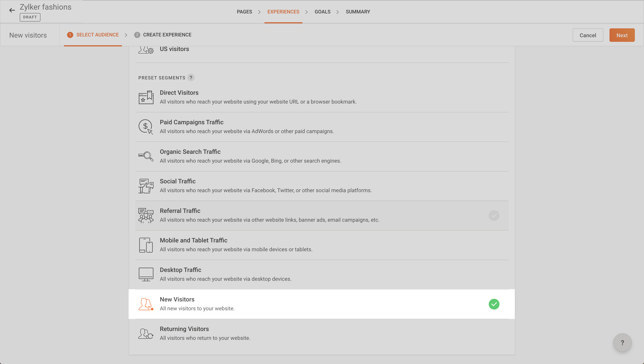This screenshot has width=644, height=364.
Task: Click the Referral Traffic people icon
Action: [146, 215]
